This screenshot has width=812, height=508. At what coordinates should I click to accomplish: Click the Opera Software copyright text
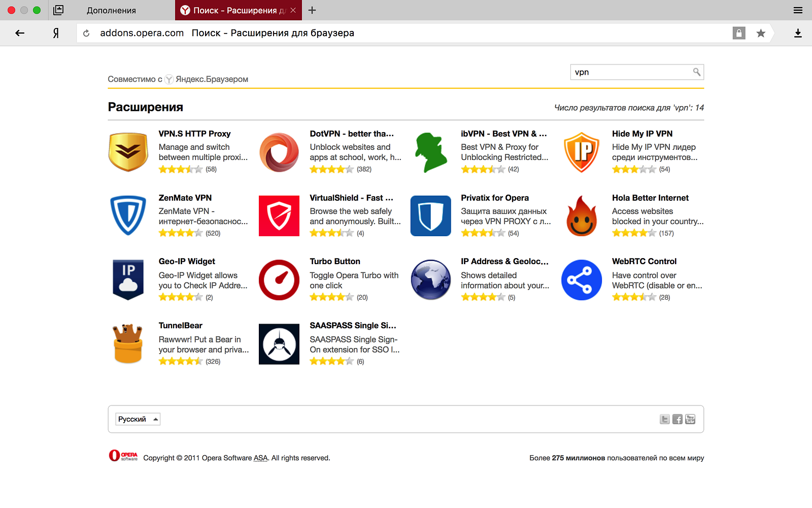coord(236,458)
